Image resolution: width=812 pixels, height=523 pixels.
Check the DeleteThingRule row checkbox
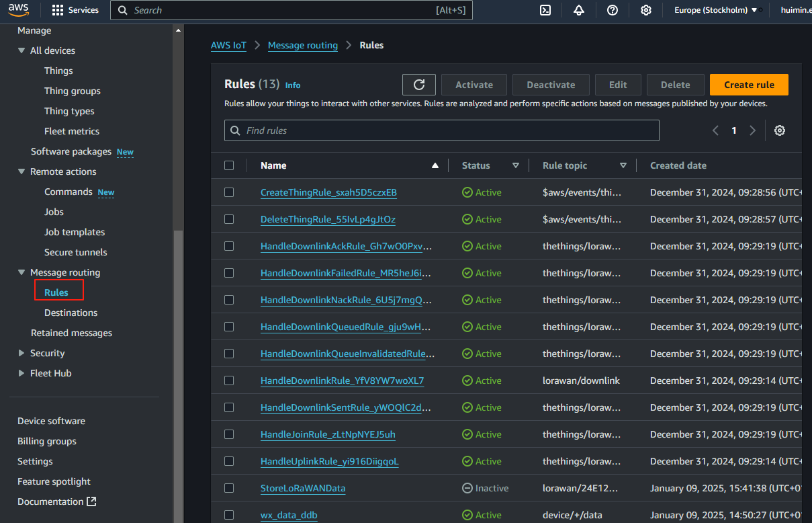click(229, 219)
